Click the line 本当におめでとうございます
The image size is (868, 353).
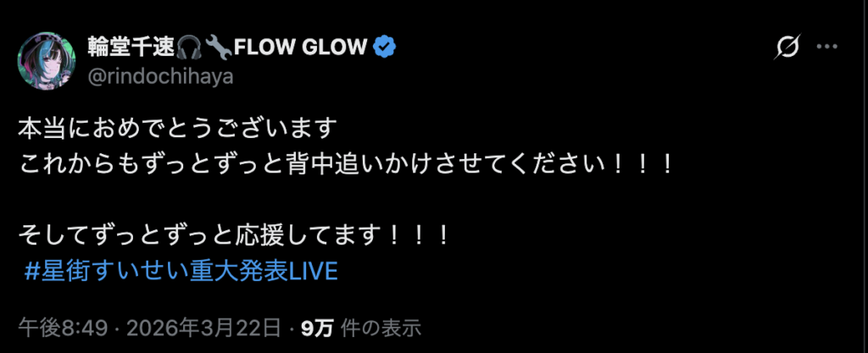[178, 130]
